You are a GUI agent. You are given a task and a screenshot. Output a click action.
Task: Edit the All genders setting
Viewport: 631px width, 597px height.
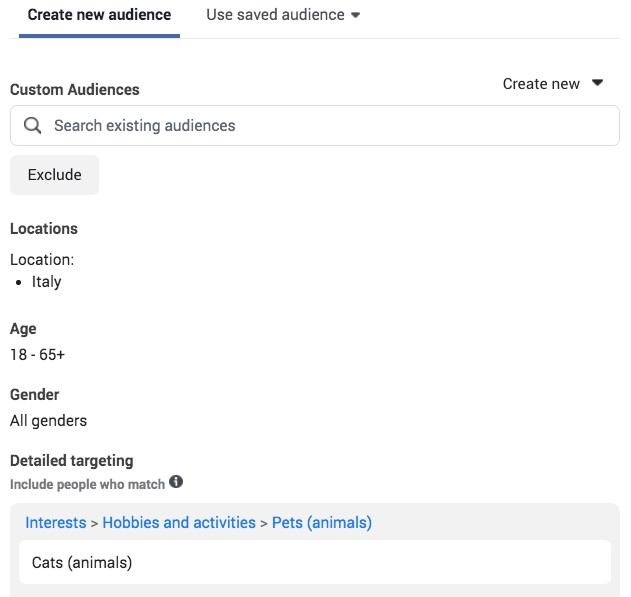(x=48, y=421)
